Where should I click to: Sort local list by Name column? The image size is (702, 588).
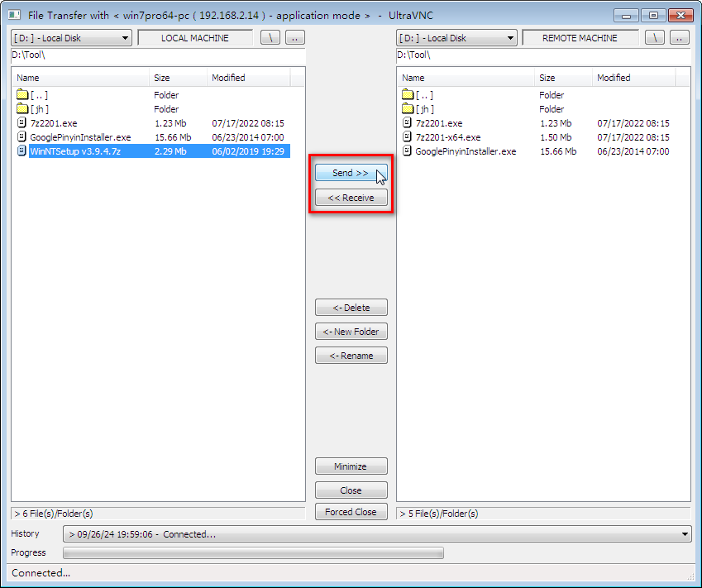(x=80, y=78)
